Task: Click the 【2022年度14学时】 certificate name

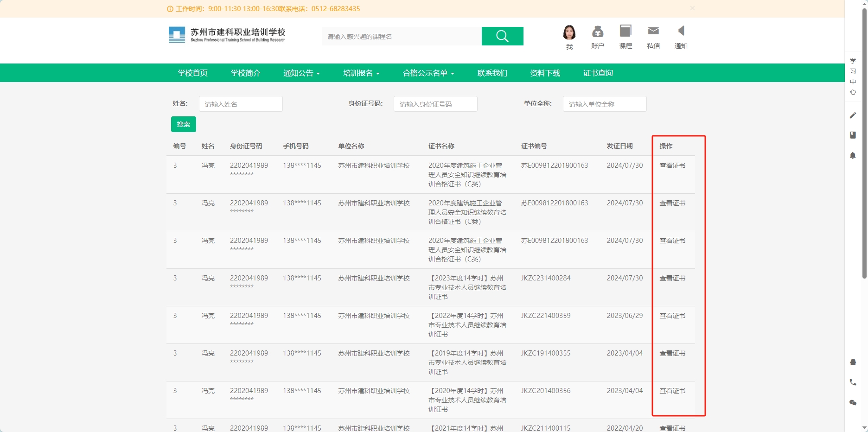Action: 467,325
